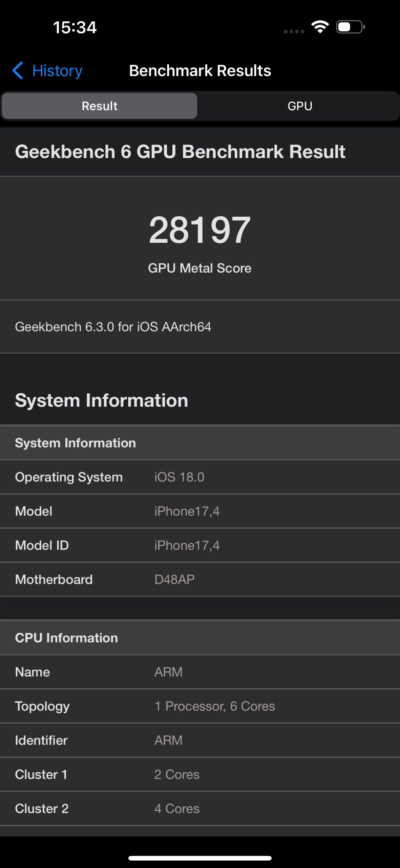Tap the Model ID row
400x868 pixels.
point(200,546)
